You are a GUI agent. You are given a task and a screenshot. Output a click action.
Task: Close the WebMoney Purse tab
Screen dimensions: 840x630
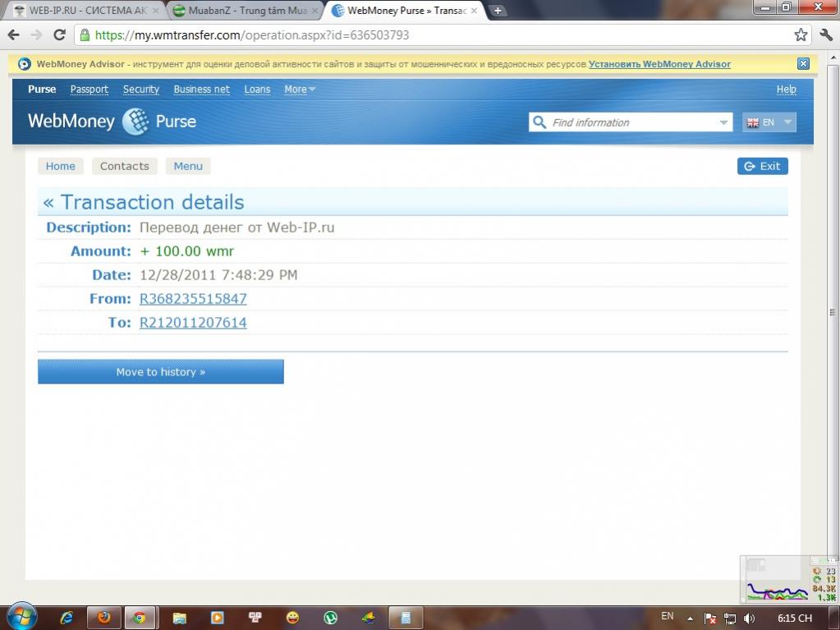coord(474,11)
